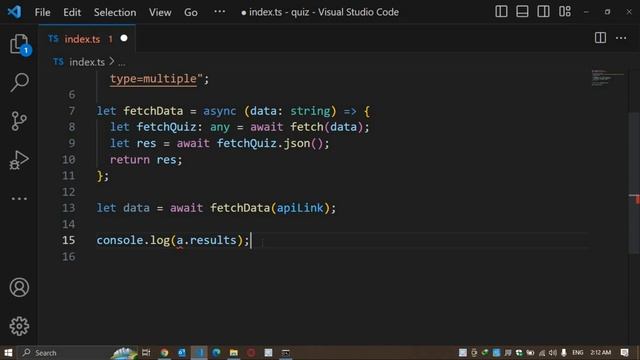640x360 pixels.
Task: Click 'async' keyword on line 7
Action: click(x=220, y=111)
